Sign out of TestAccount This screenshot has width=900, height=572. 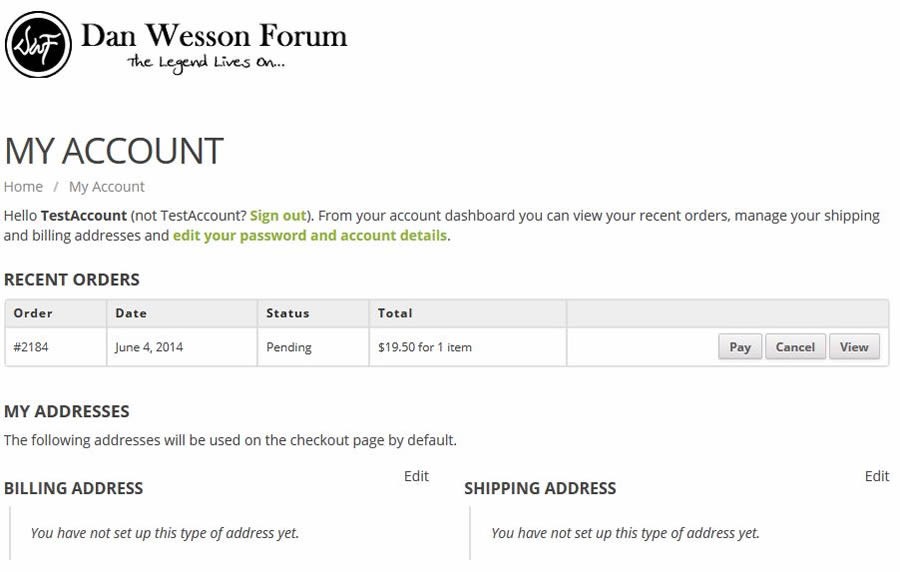pyautogui.click(x=278, y=216)
